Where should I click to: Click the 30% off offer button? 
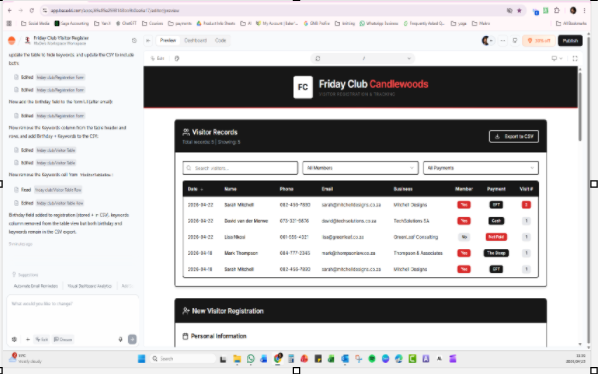coord(539,40)
